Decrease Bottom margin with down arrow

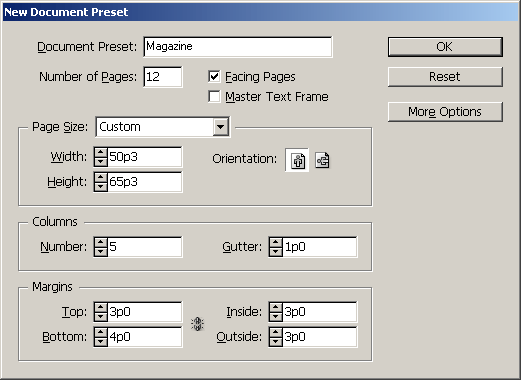[101, 341]
